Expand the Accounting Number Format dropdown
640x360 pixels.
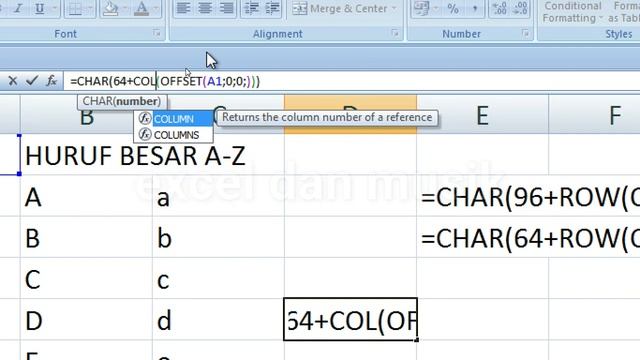click(436, 8)
